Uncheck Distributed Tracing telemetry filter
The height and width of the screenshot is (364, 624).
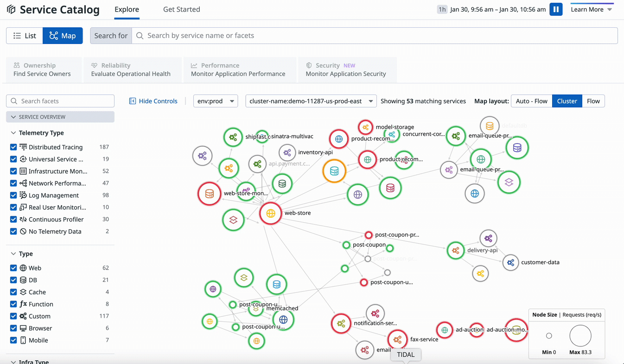pos(13,147)
